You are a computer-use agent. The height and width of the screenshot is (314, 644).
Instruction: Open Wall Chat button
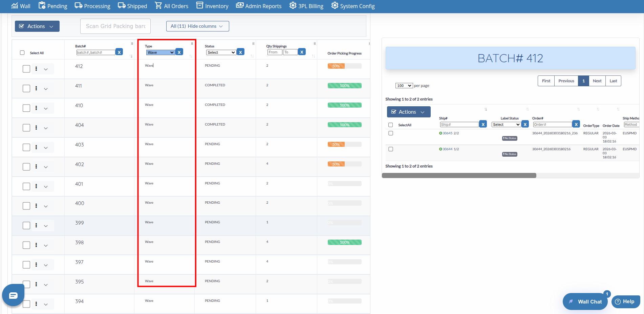[x=585, y=301]
